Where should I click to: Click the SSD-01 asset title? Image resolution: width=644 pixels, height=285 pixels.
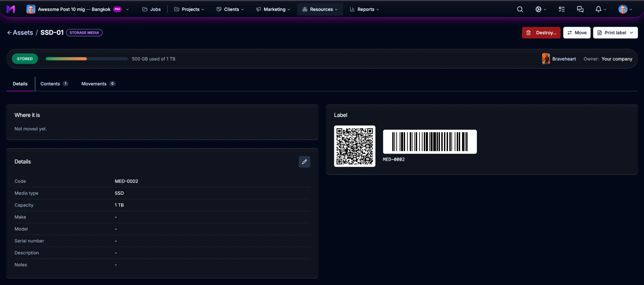click(x=52, y=33)
